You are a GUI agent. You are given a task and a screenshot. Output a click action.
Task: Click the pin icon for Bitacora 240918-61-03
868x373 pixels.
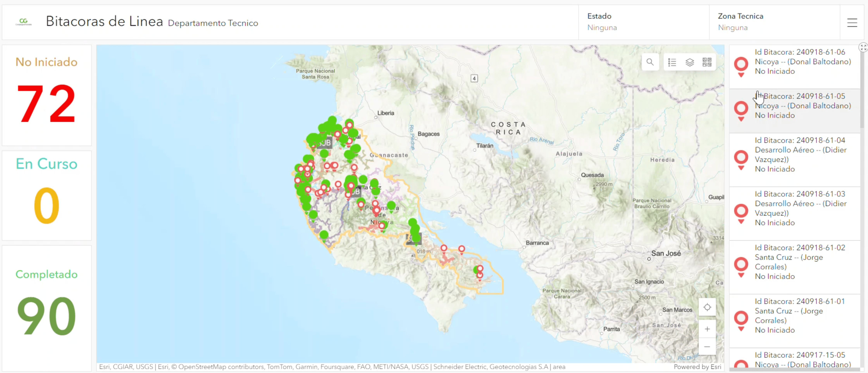point(741,214)
